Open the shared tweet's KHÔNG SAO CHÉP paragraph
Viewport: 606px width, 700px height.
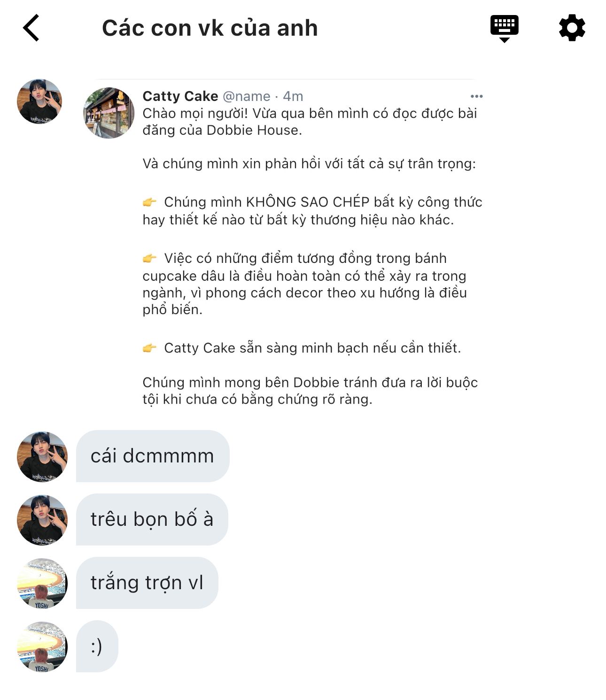[312, 211]
